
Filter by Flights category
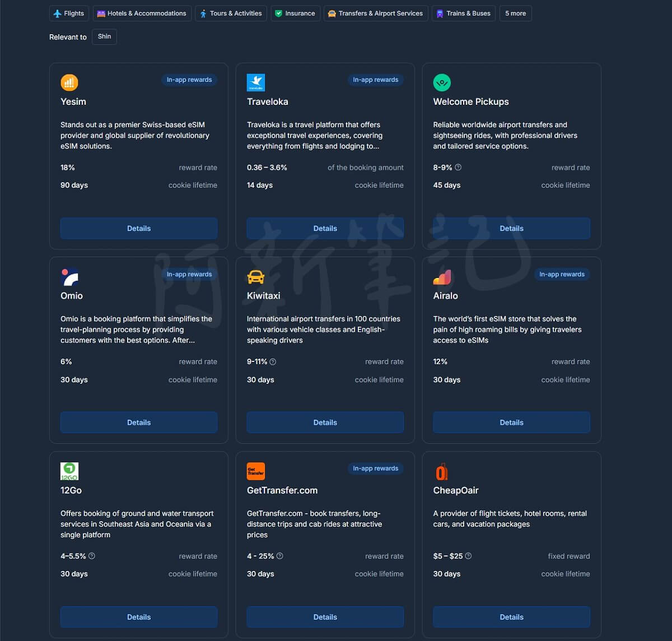[x=69, y=13]
